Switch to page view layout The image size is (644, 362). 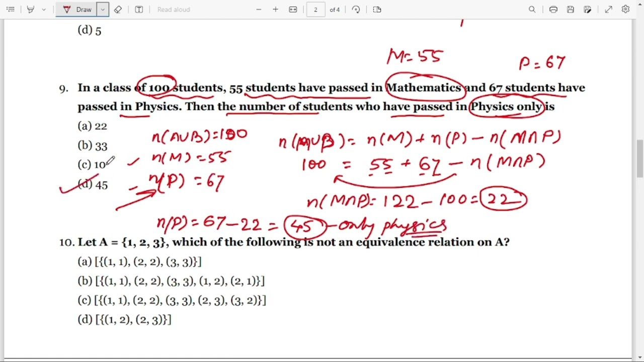click(377, 10)
